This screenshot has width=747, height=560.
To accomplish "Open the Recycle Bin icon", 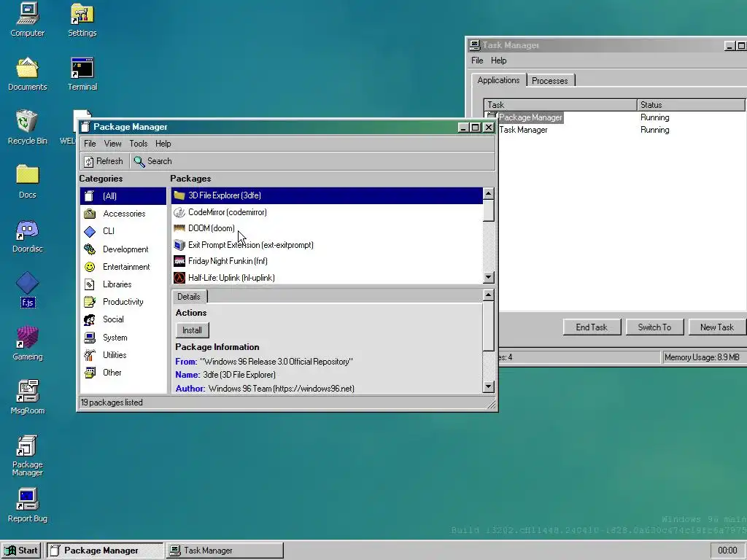I will point(28,128).
